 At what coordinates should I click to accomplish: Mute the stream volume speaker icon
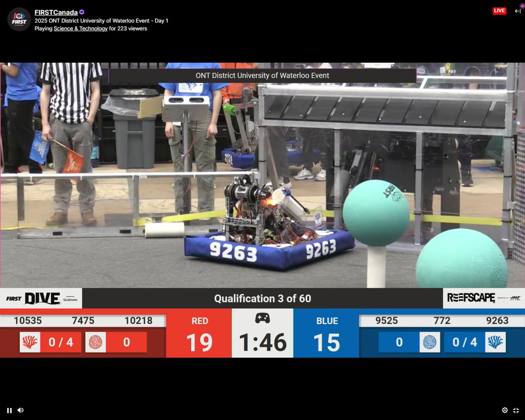(x=21, y=410)
